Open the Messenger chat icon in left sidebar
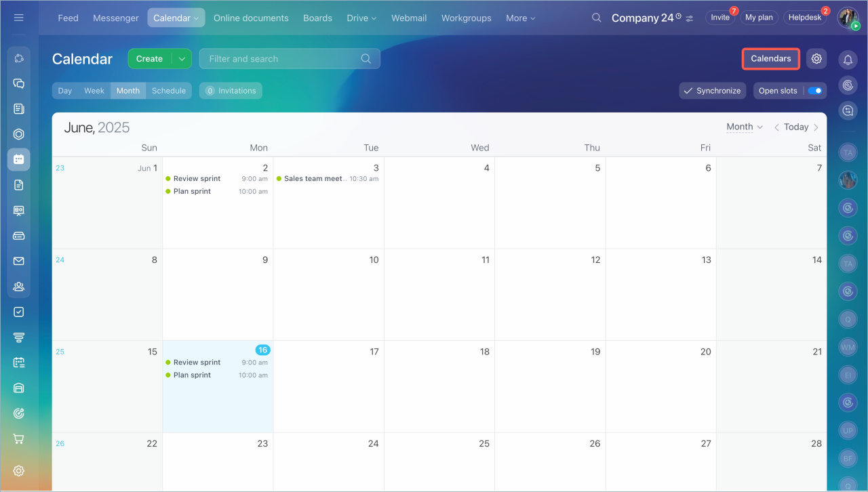Screen dimensions: 868x492 point(19,83)
